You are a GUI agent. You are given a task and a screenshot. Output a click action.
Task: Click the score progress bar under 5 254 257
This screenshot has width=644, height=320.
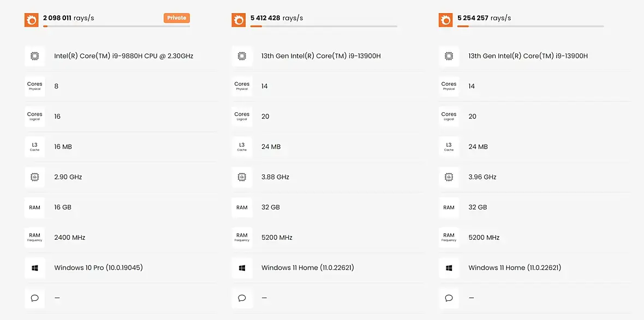(530, 26)
